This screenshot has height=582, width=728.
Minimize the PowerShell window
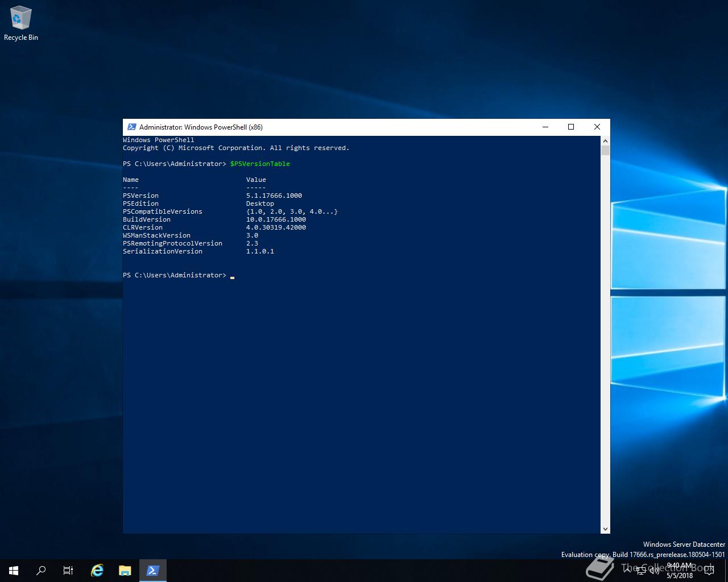click(545, 127)
